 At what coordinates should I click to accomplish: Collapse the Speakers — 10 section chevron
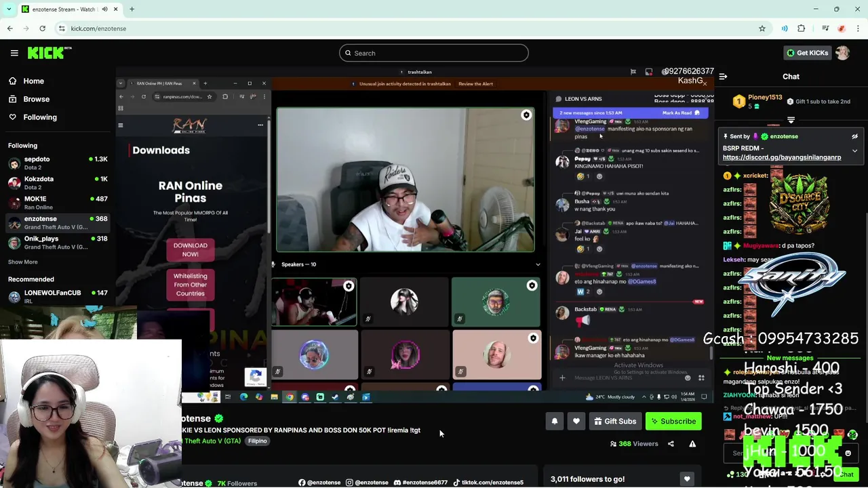click(538, 264)
